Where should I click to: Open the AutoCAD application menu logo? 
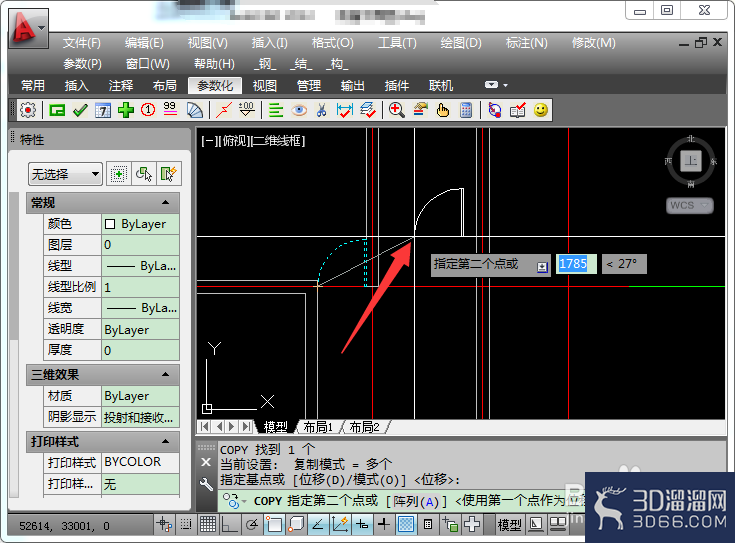[28, 29]
